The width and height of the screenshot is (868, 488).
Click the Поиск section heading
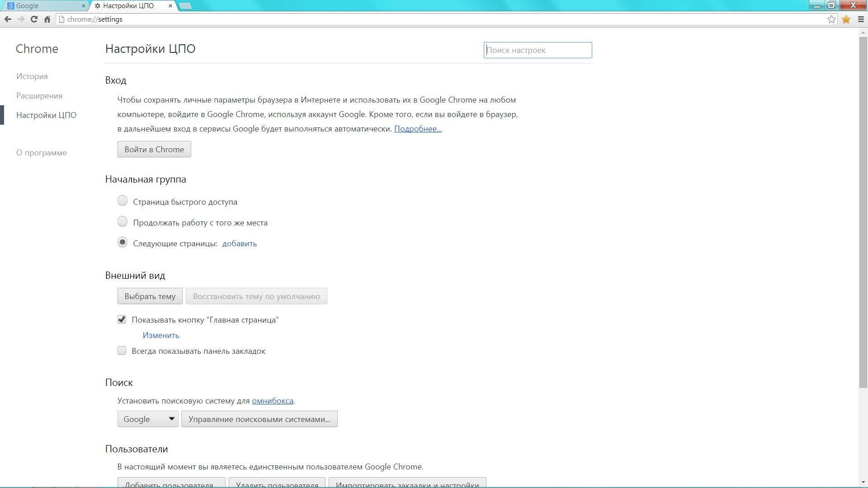tap(119, 382)
